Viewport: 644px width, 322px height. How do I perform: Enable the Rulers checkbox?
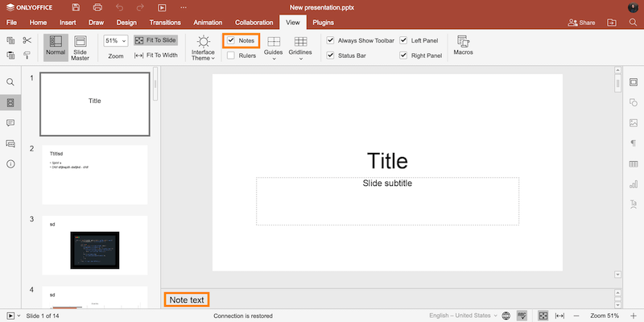click(231, 56)
